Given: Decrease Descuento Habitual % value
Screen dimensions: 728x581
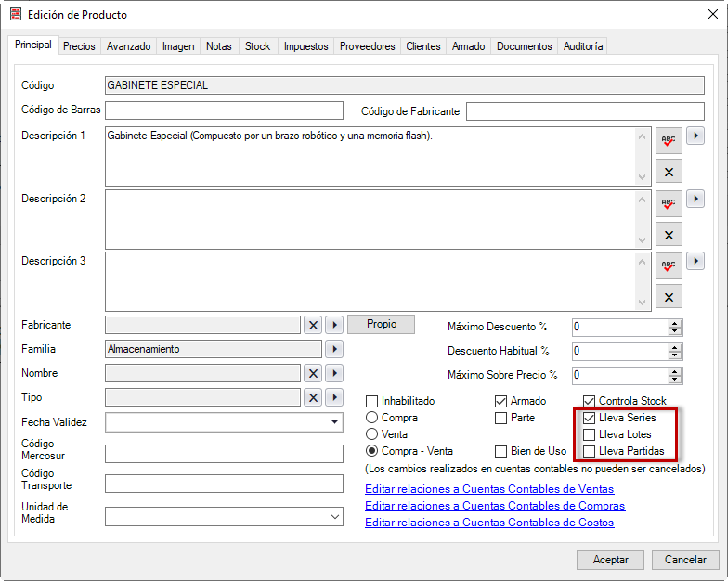Looking at the screenshot, I should tap(674, 355).
